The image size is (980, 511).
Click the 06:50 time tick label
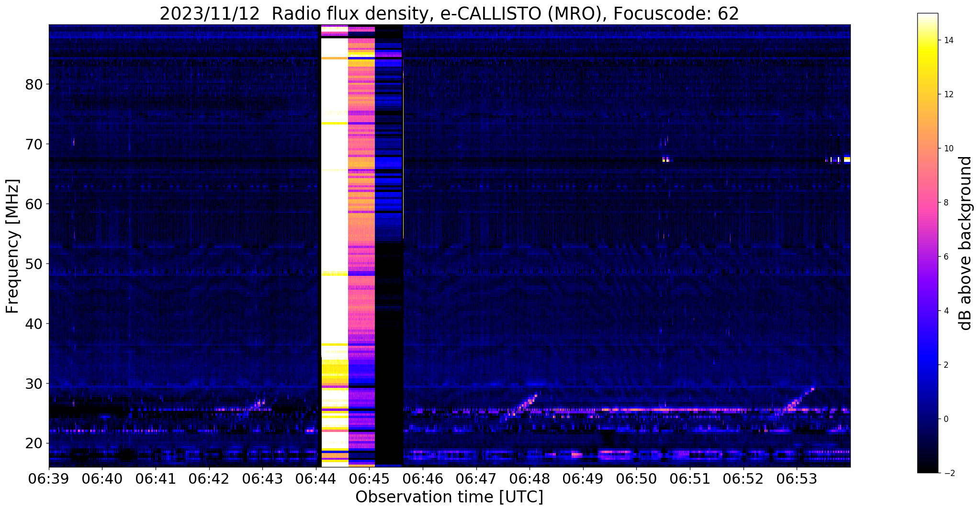click(x=636, y=478)
